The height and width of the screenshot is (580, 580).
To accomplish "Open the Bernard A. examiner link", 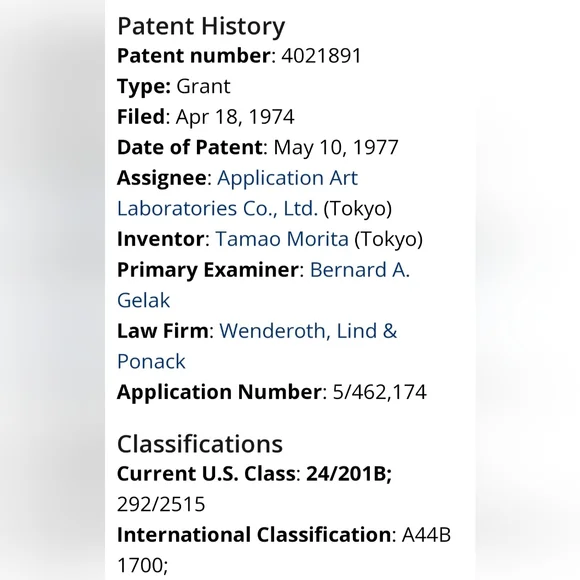I will tap(360, 270).
